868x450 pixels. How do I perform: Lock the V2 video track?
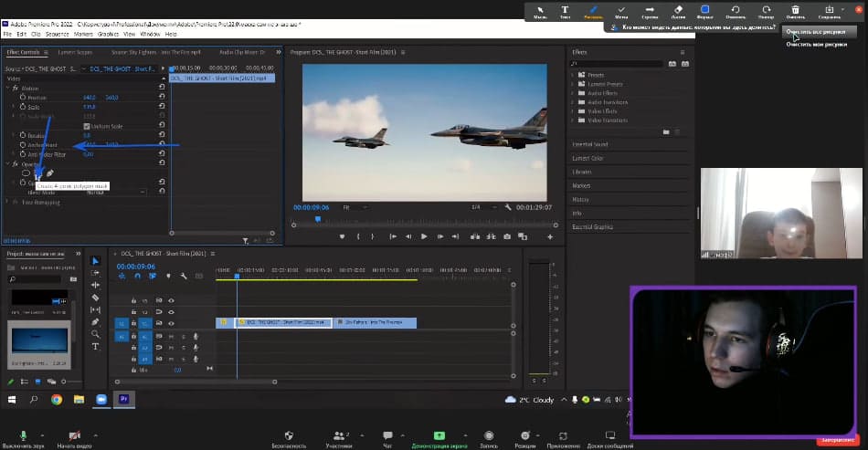point(133,312)
